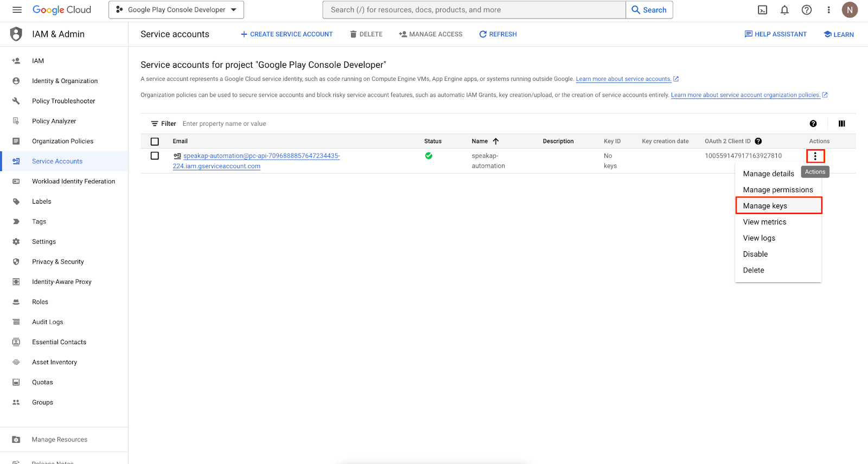The image size is (868, 464).
Task: Click the Manage Resources sidebar icon
Action: pyautogui.click(x=16, y=440)
